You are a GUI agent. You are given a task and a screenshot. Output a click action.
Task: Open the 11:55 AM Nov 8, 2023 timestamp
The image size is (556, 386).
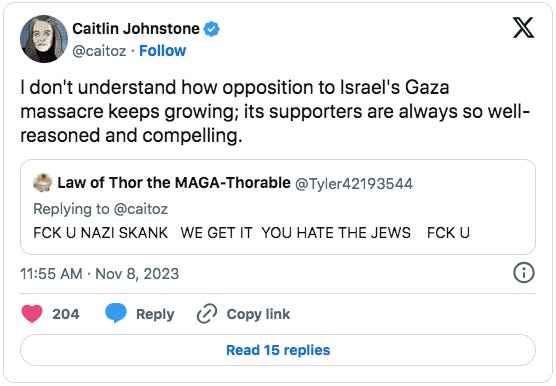tap(100, 274)
